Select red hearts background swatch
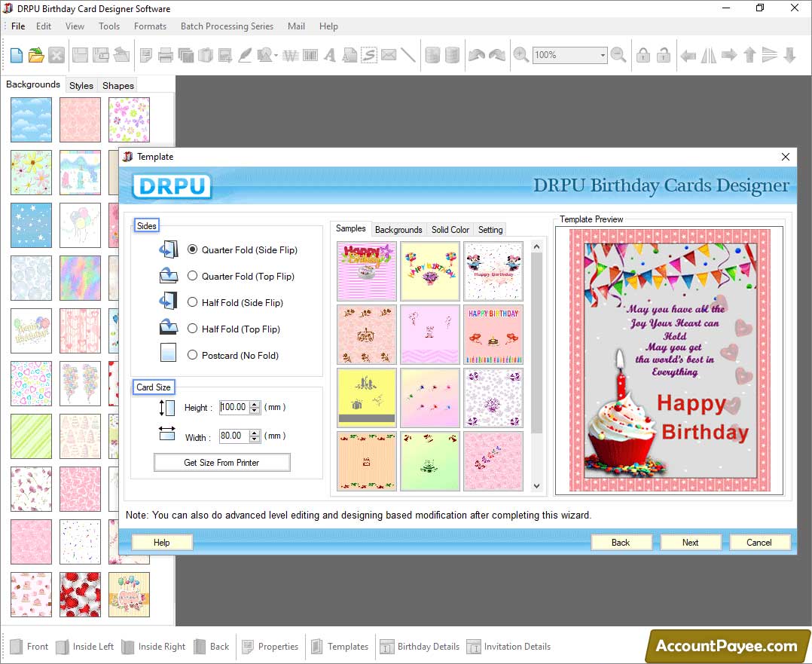This screenshot has height=664, width=812. click(81, 595)
